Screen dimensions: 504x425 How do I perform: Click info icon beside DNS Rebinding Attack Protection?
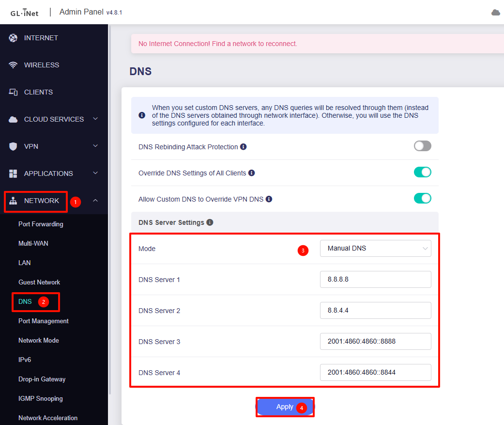[x=244, y=146]
